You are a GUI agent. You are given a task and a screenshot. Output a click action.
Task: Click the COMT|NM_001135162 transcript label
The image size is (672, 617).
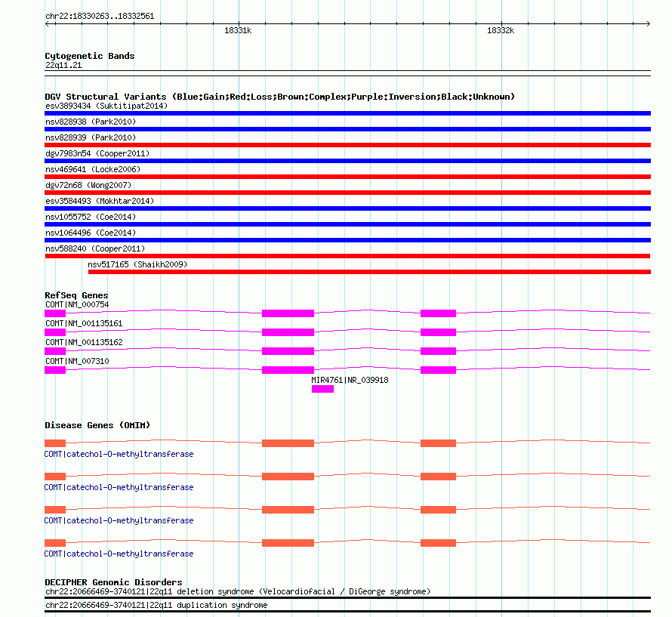pos(84,342)
